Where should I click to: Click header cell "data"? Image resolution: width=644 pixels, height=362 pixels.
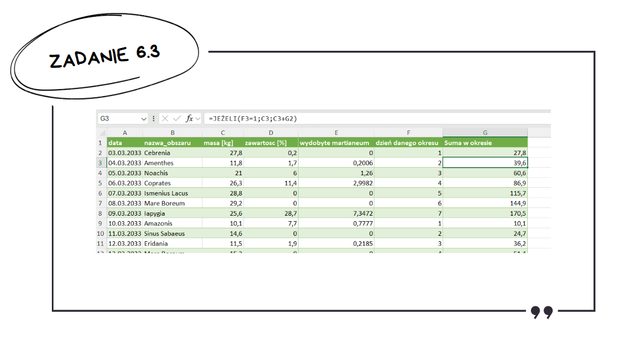(x=125, y=143)
